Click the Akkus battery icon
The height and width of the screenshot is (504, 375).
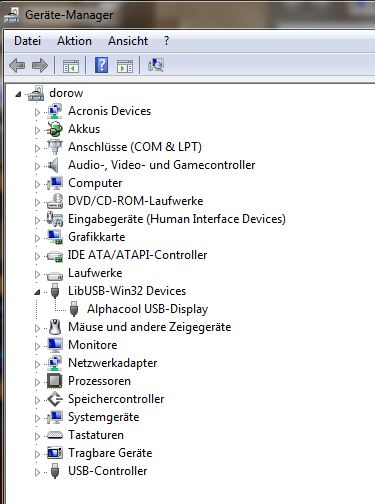(55, 129)
